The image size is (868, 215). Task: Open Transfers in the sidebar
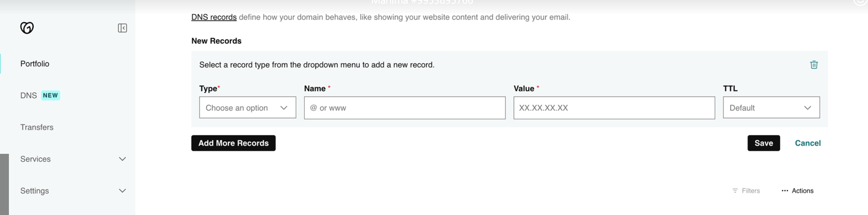point(37,127)
